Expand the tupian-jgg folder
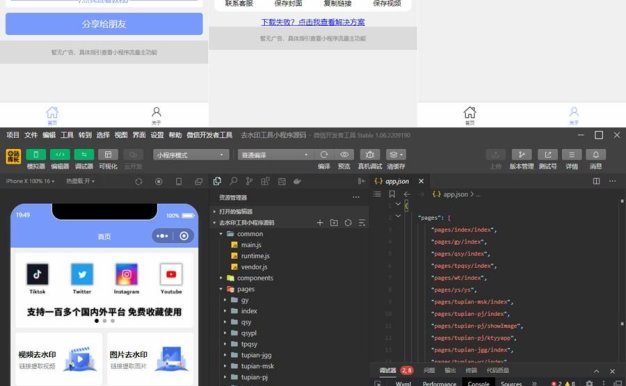Viewport: 626px width, 386px height. [x=256, y=355]
